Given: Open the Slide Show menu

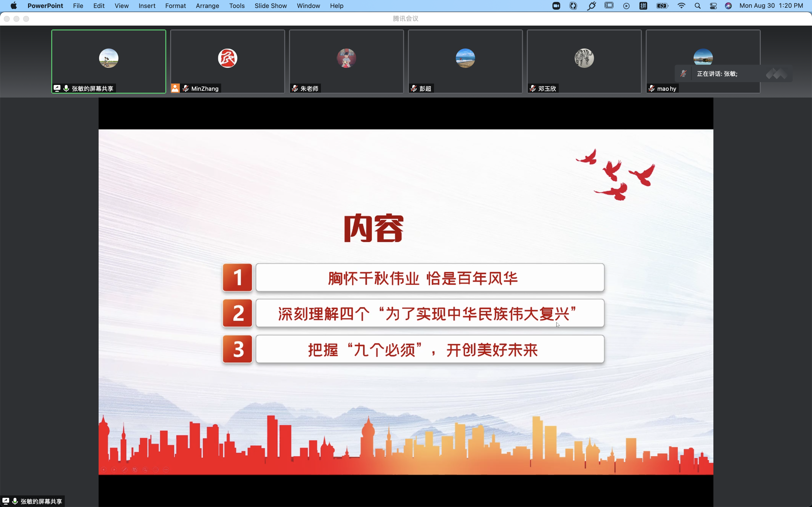Looking at the screenshot, I should click(x=270, y=6).
